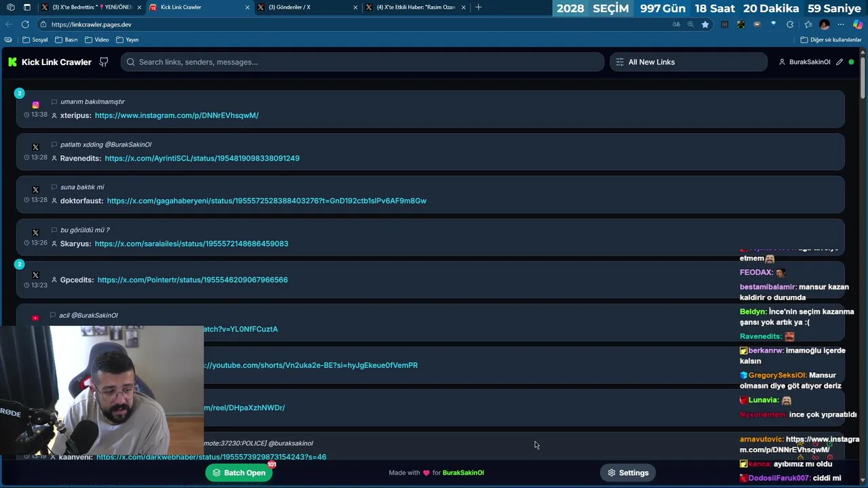The width and height of the screenshot is (868, 488).
Task: Open the Settings button at the bottom
Action: 629,472
